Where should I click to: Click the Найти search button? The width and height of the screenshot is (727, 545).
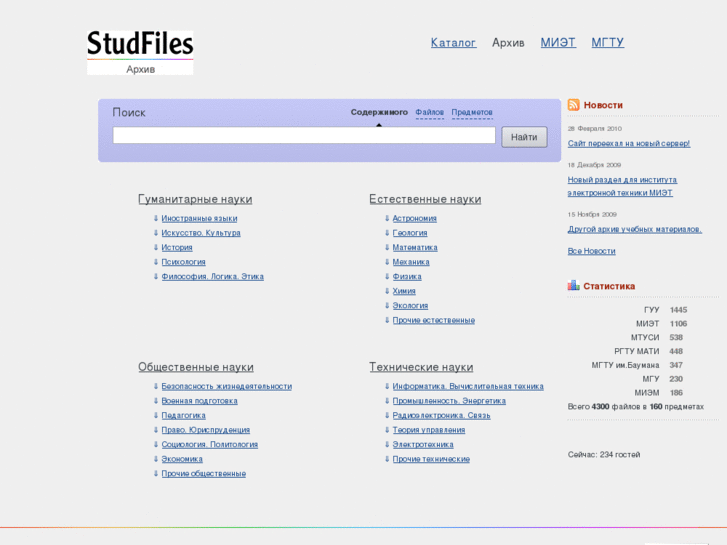[524, 137]
